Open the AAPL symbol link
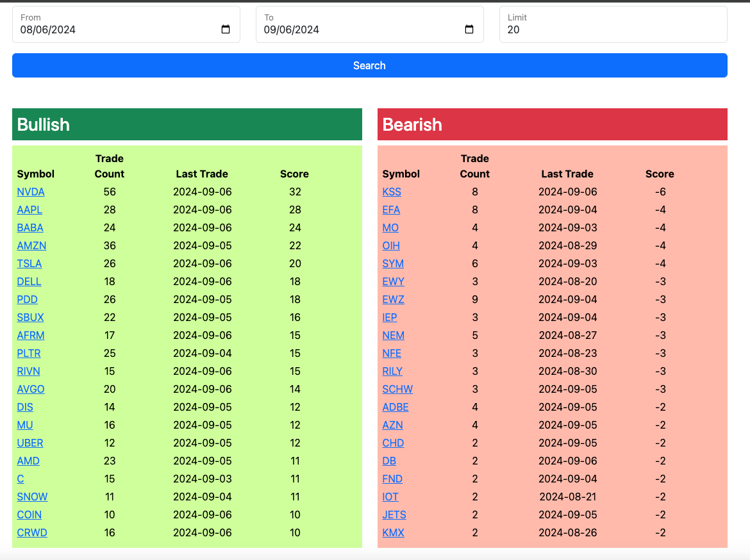 click(29, 210)
